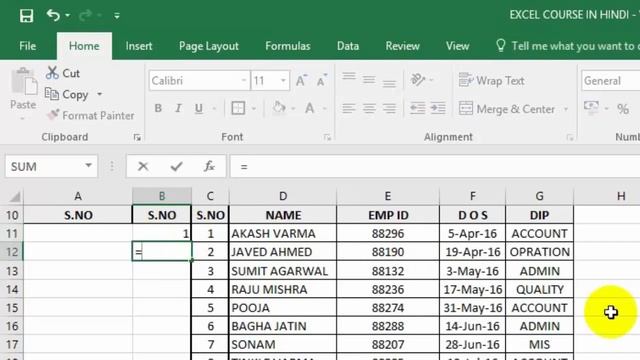640x360 pixels.
Task: Click the Save icon in quick access toolbar
Action: (x=27, y=16)
